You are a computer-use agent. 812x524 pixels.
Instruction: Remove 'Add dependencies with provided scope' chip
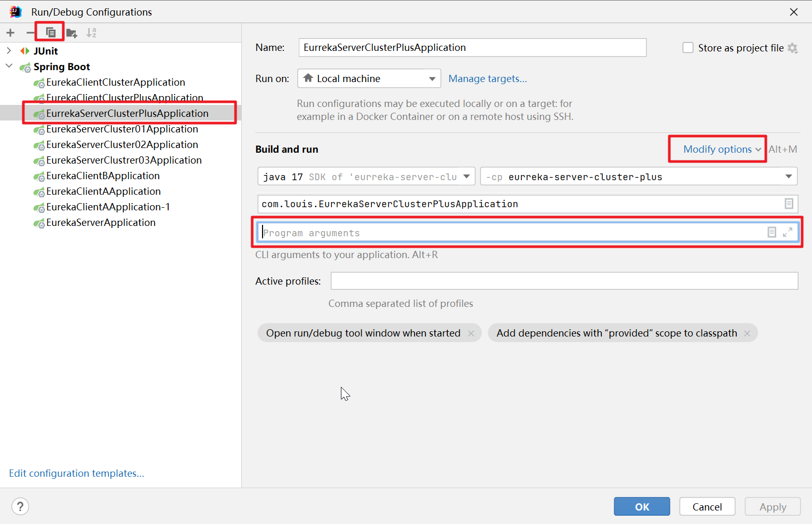click(x=747, y=333)
